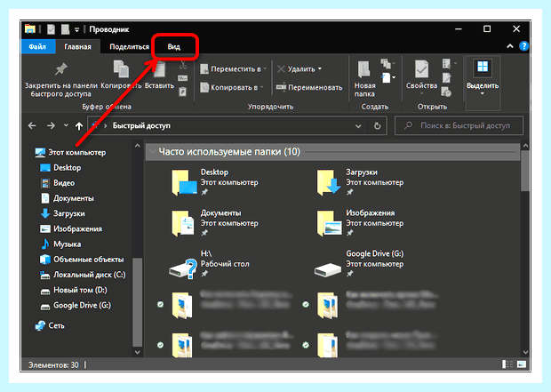
Task: Switch to large thumbnails view icon
Action: pyautogui.click(x=522, y=364)
